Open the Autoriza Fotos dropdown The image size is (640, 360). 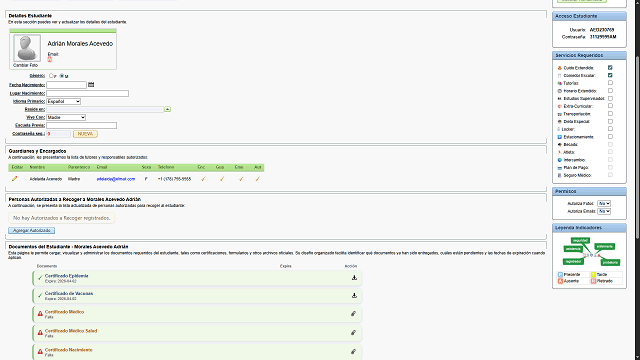604,203
